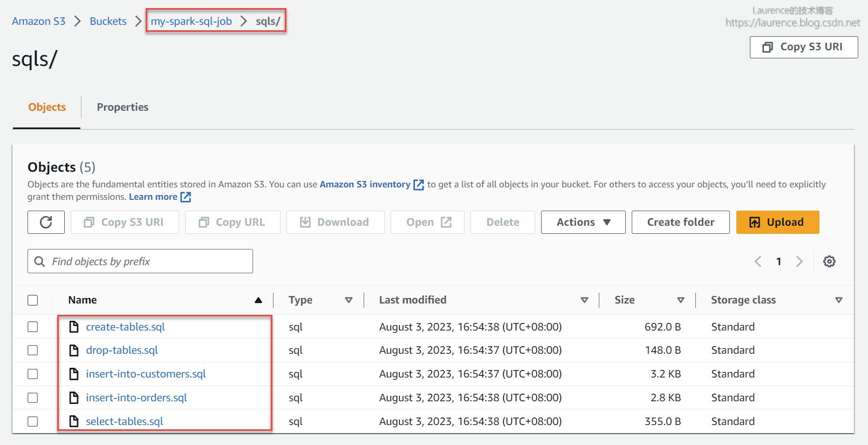868x445 pixels.
Task: Check the box for create-tables.sql
Action: coord(33,327)
